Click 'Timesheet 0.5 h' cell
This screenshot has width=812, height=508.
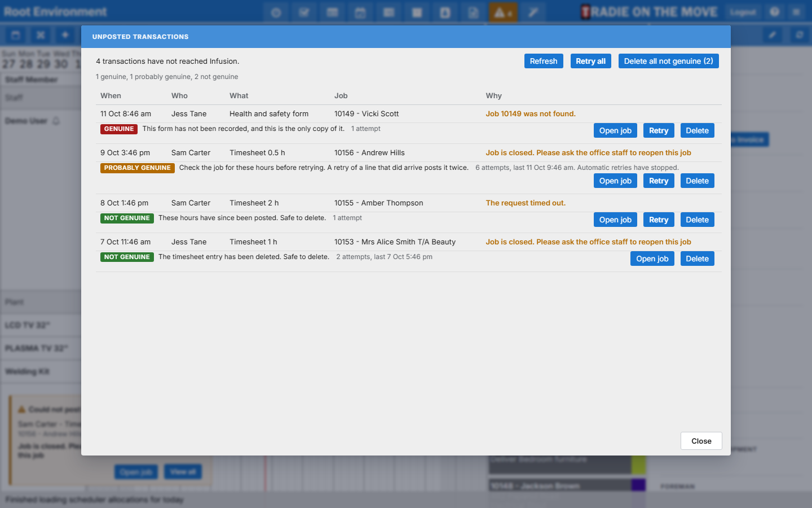coord(257,152)
